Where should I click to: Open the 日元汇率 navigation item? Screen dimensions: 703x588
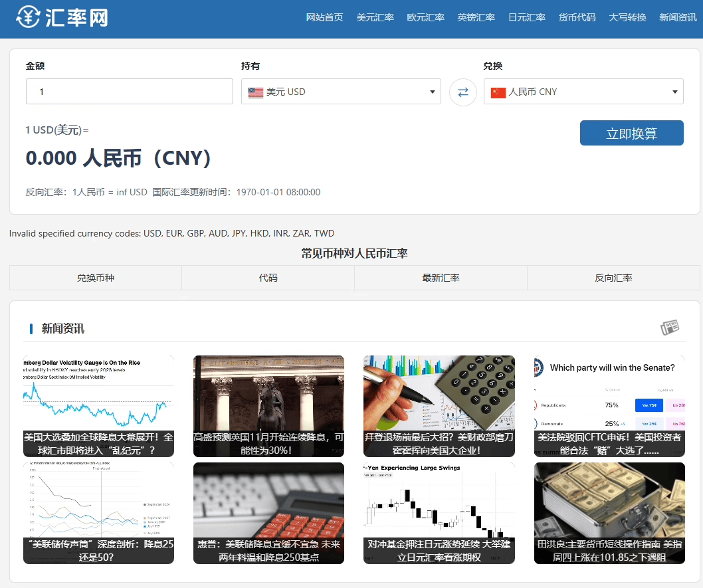[526, 18]
